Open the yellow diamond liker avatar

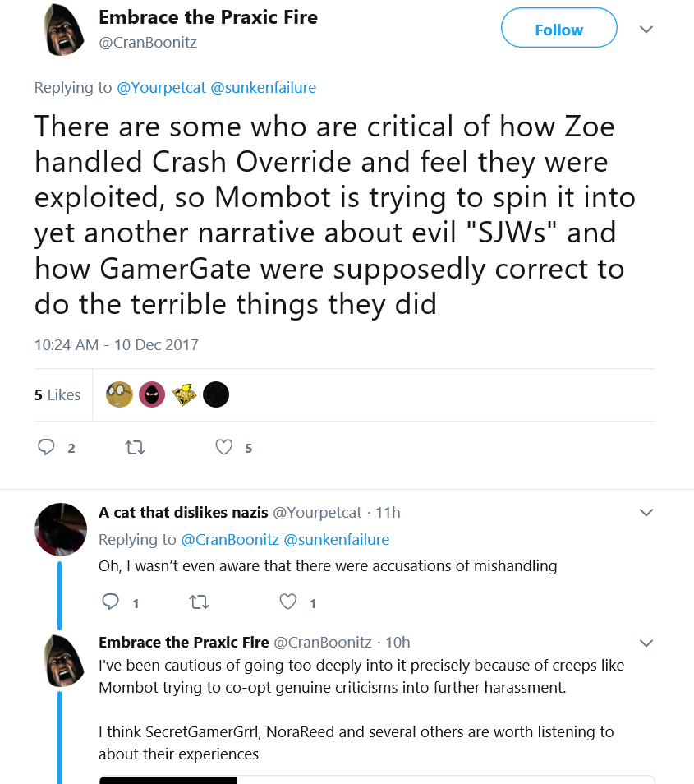coord(184,394)
